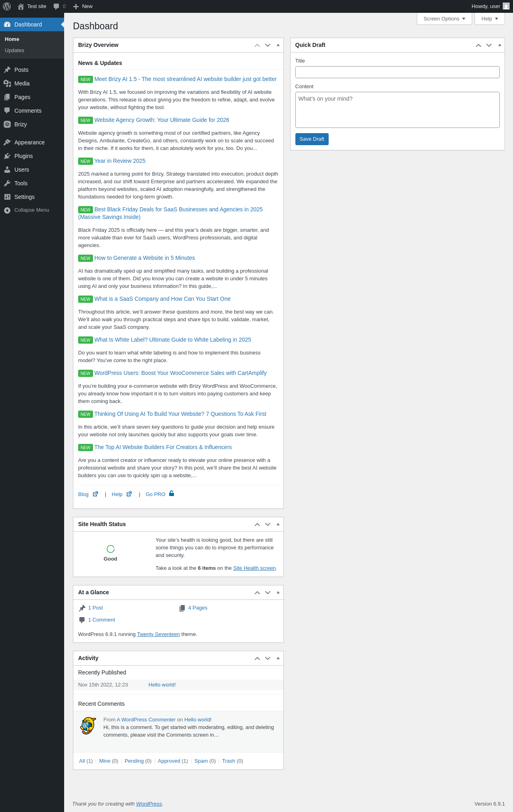Click the Plugins plug icon
Screen dimensions: 513x812
tap(7, 156)
